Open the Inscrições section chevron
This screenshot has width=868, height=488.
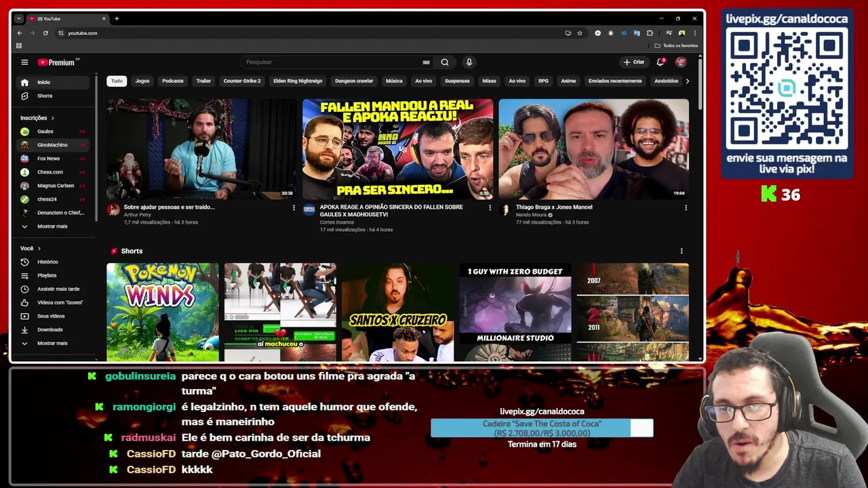click(52, 118)
